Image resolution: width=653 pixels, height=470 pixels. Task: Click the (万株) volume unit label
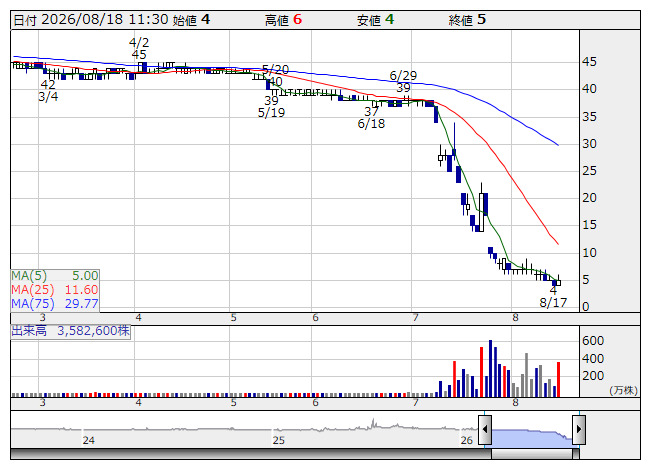[623, 390]
